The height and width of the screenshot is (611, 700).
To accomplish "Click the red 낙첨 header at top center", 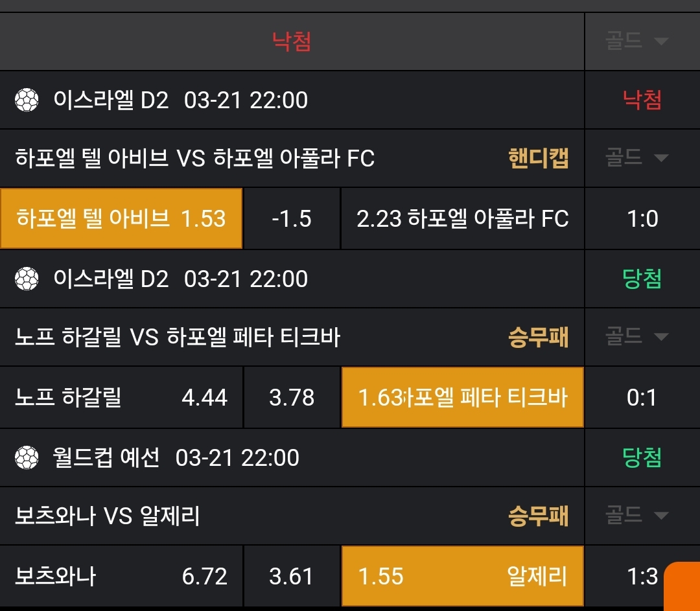I will [292, 41].
